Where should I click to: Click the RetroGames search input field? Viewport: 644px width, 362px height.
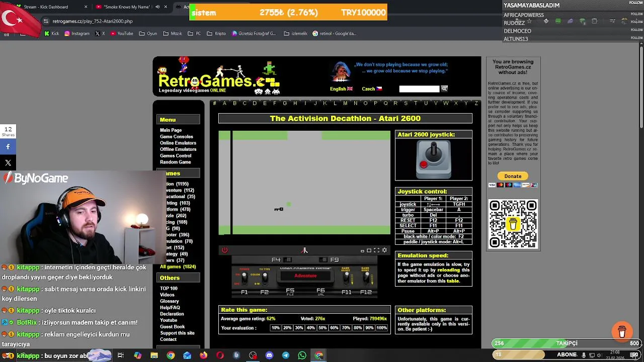point(419,89)
